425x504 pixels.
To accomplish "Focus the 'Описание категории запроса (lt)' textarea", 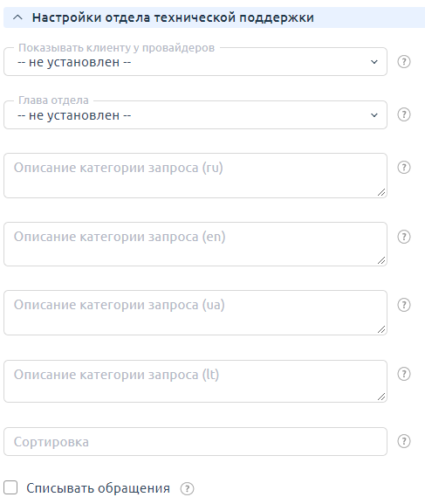I will tap(195, 381).
